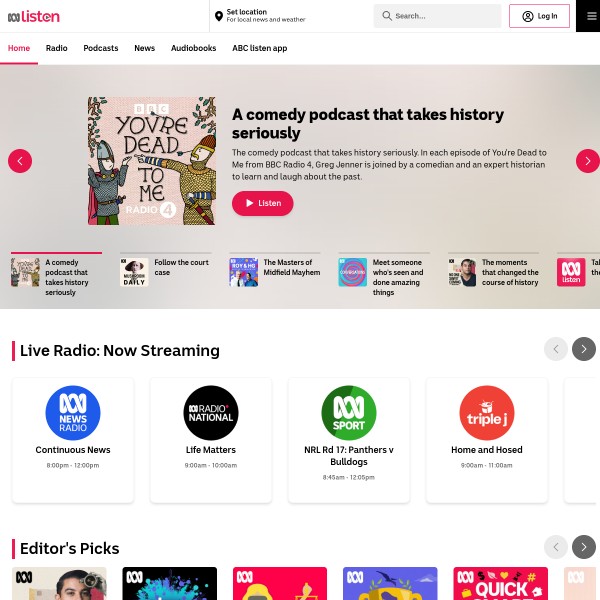Viewport: 600px width, 600px height.
Task: Open the Audiobooks tab
Action: [193, 48]
